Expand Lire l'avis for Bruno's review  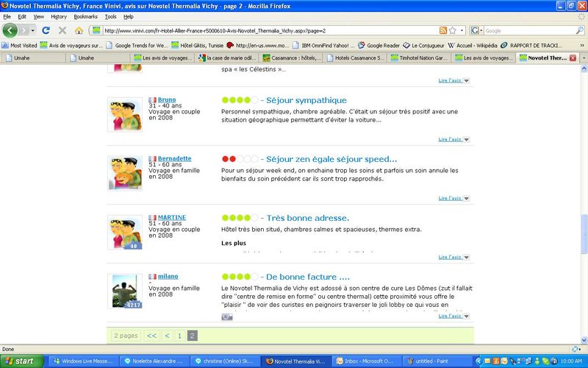pos(453,139)
